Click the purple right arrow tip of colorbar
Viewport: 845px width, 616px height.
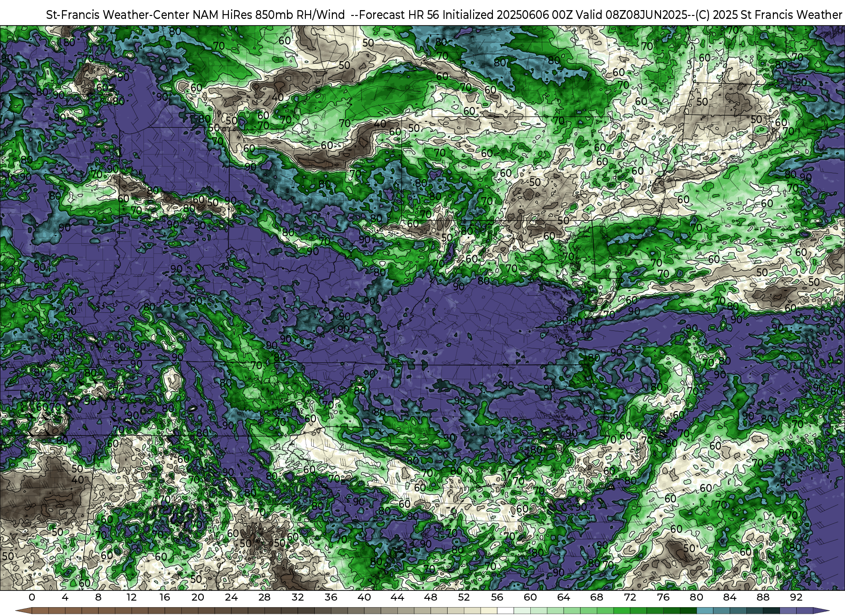point(821,611)
